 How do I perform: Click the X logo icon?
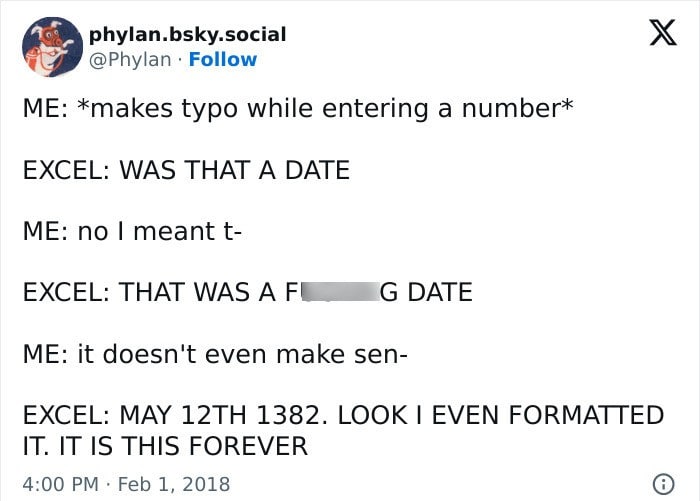pyautogui.click(x=663, y=32)
